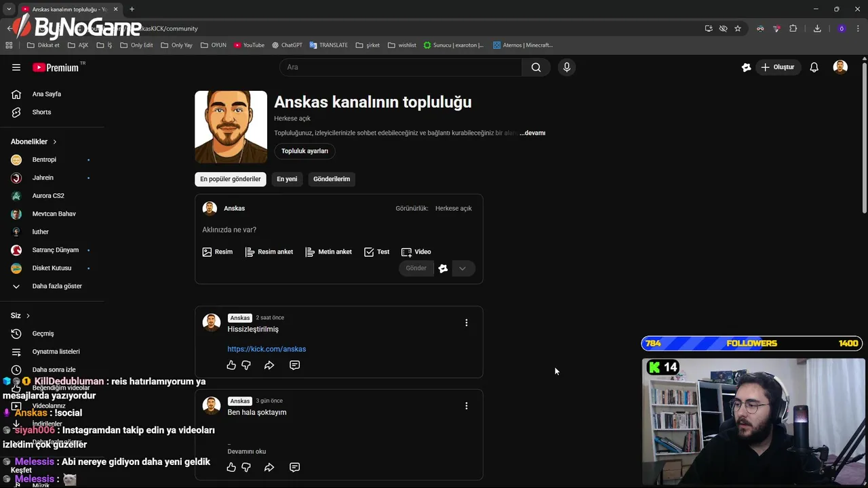This screenshot has height=488, width=868.
Task: Expand the description with ...devamı
Action: 532,133
